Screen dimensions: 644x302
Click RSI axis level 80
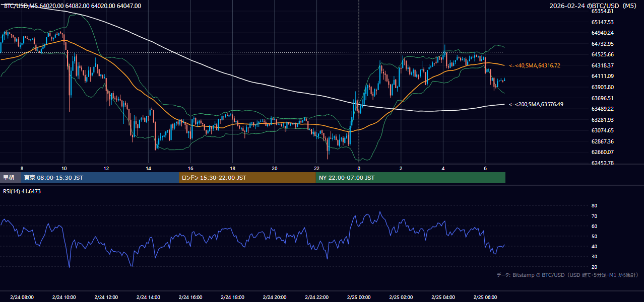[595, 206]
